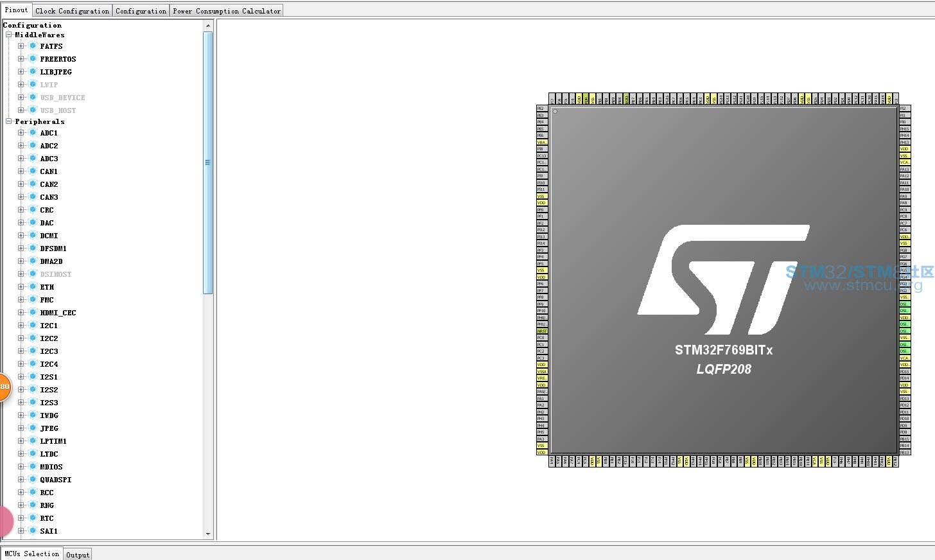
Task: Click the ADC1 peripheral icon
Action: click(33, 133)
